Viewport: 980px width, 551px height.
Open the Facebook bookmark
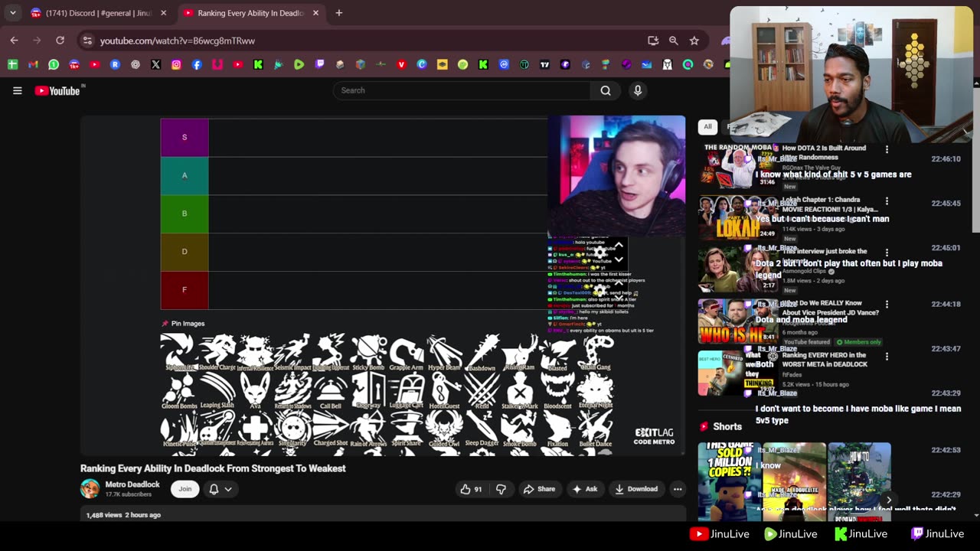point(197,65)
